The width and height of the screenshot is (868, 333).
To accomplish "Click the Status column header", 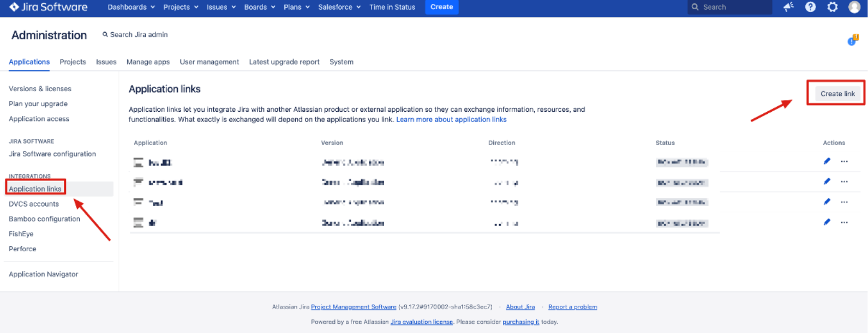I will pos(665,143).
